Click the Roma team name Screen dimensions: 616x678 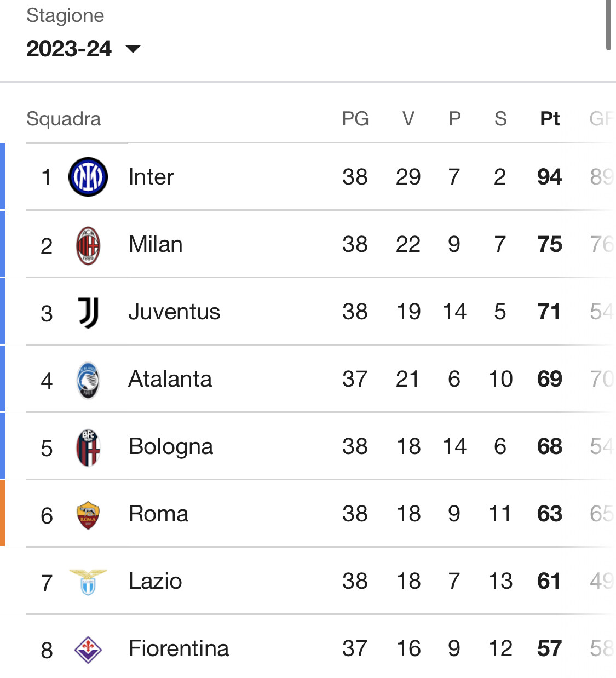coord(158,514)
